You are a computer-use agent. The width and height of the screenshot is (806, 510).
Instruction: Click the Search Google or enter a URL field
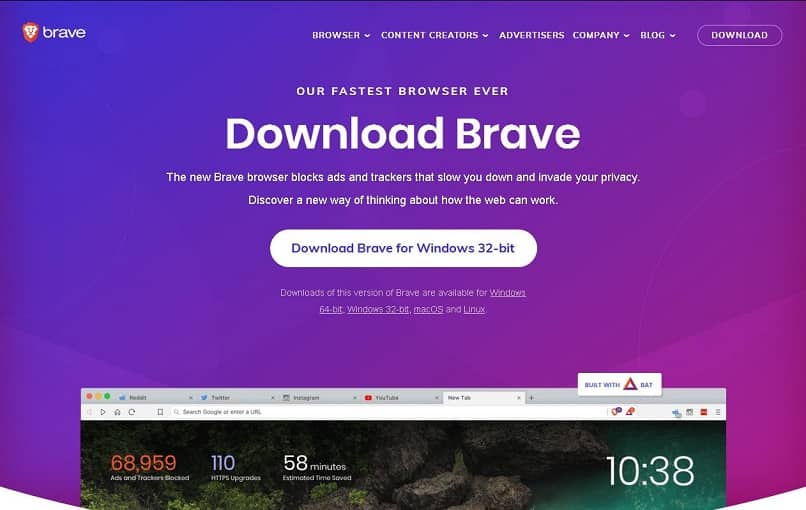click(389, 412)
